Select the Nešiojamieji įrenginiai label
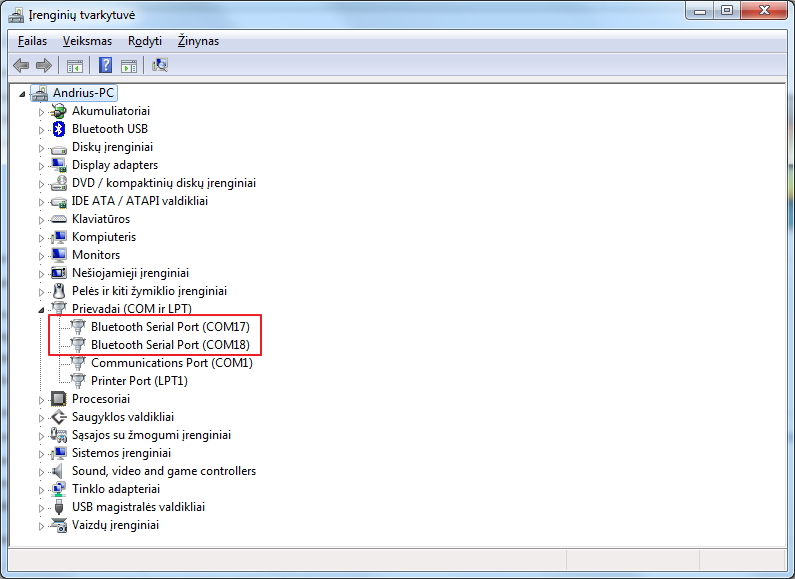The width and height of the screenshot is (795, 579). tap(130, 273)
